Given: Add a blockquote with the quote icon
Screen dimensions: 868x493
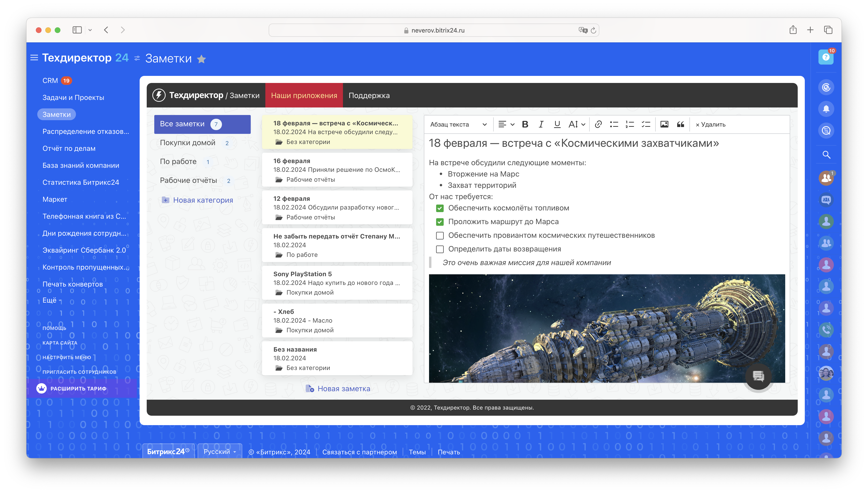Looking at the screenshot, I should [x=680, y=124].
